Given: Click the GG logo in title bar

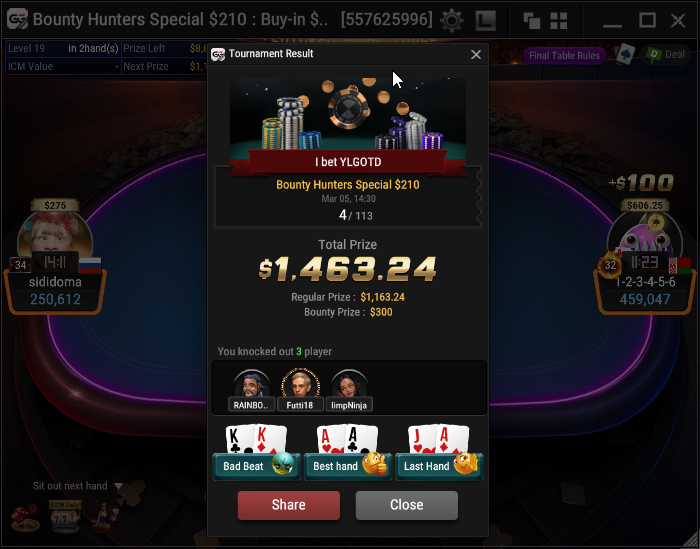Looking at the screenshot, I should [x=17, y=20].
